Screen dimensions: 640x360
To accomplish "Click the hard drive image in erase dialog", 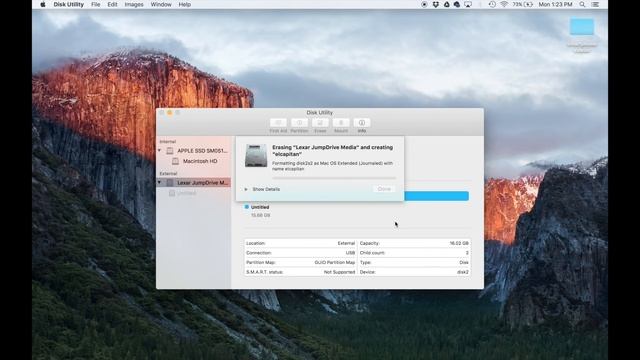I will tap(256, 156).
